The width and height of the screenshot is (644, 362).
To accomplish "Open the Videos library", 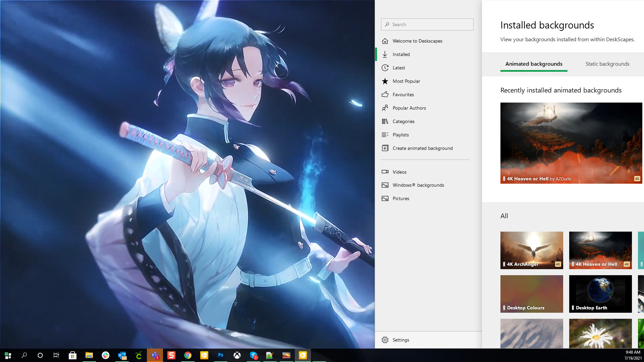I will [x=399, y=171].
